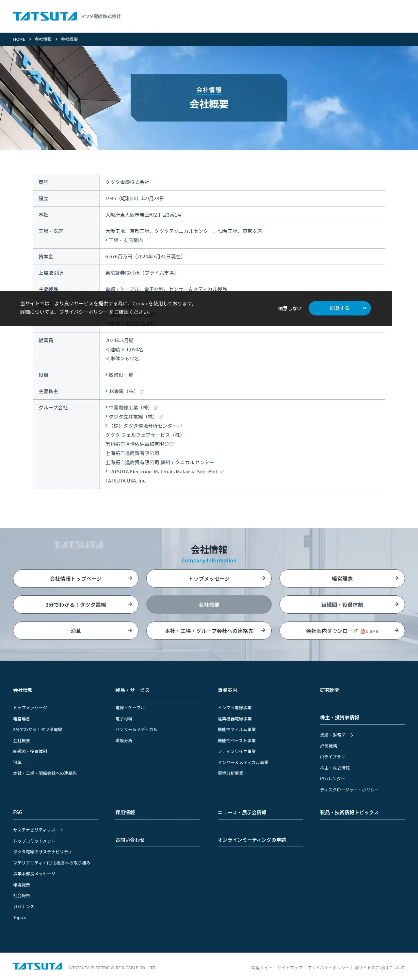Click footer heading 製品・技術情報トピックス
418x980 pixels.
point(349,812)
